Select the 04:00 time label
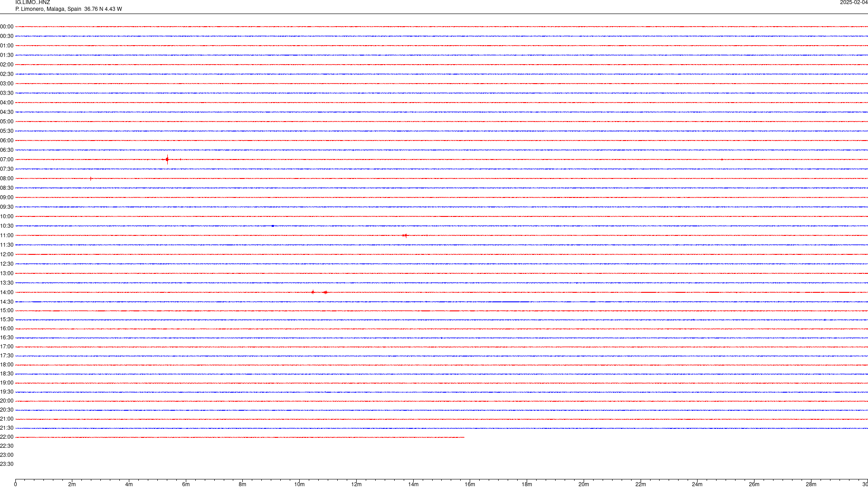The height and width of the screenshot is (488, 868). coord(7,103)
